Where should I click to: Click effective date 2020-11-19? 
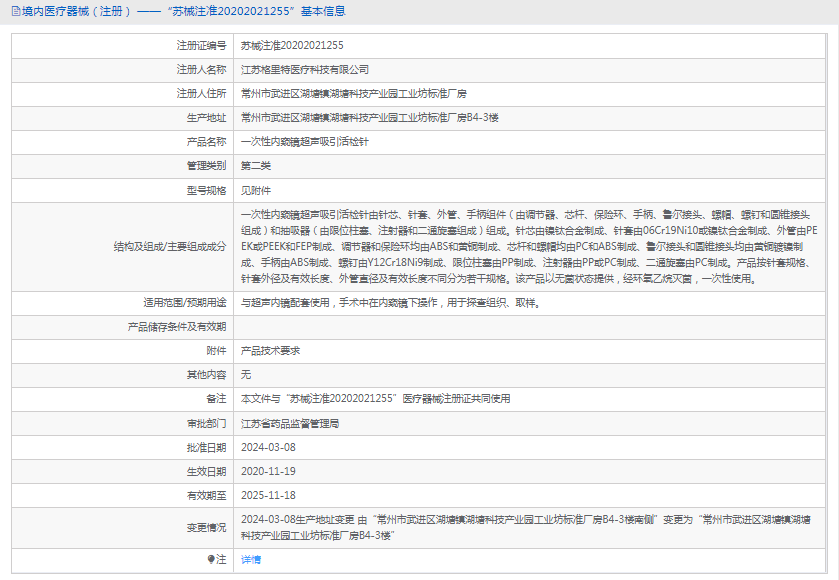coord(268,471)
